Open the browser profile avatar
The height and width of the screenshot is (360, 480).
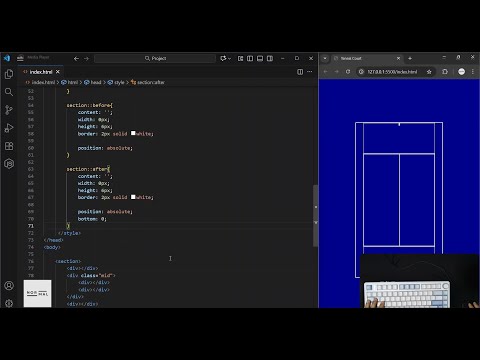(461, 72)
